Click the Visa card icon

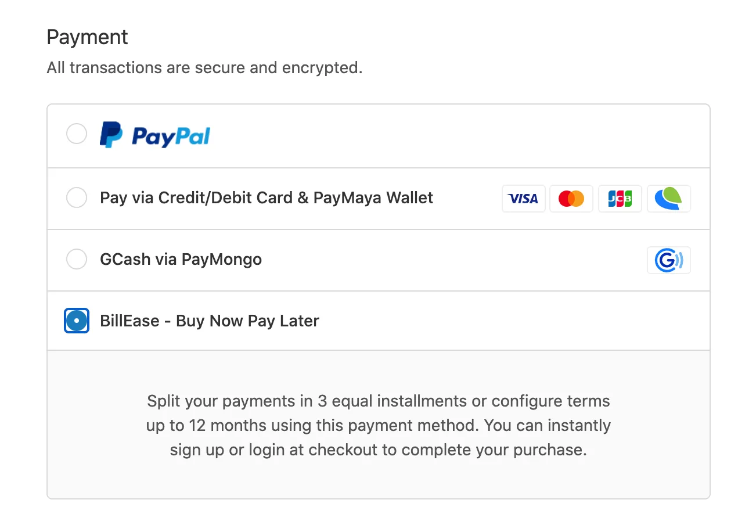tap(524, 199)
